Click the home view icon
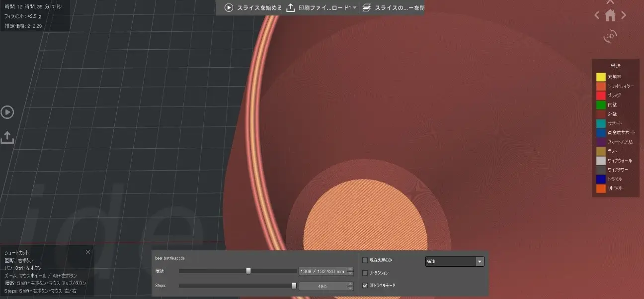Viewport: 644px width, 299px height. [x=610, y=15]
